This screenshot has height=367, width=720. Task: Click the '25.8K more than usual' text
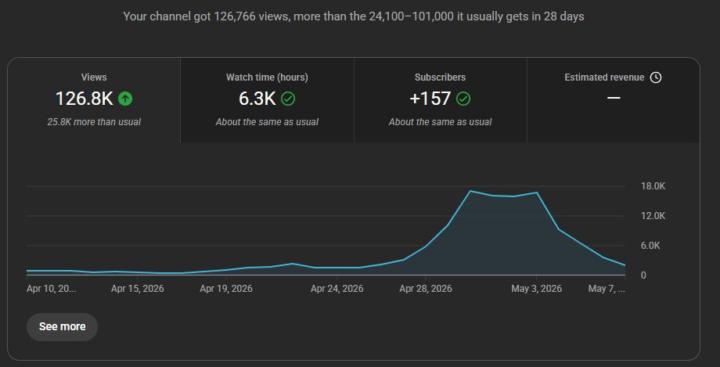[94, 122]
